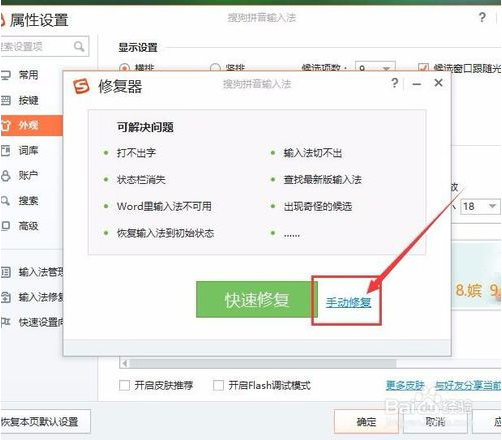502x440 pixels.
Task: Click the 快速设置 flag icon
Action: 6,322
